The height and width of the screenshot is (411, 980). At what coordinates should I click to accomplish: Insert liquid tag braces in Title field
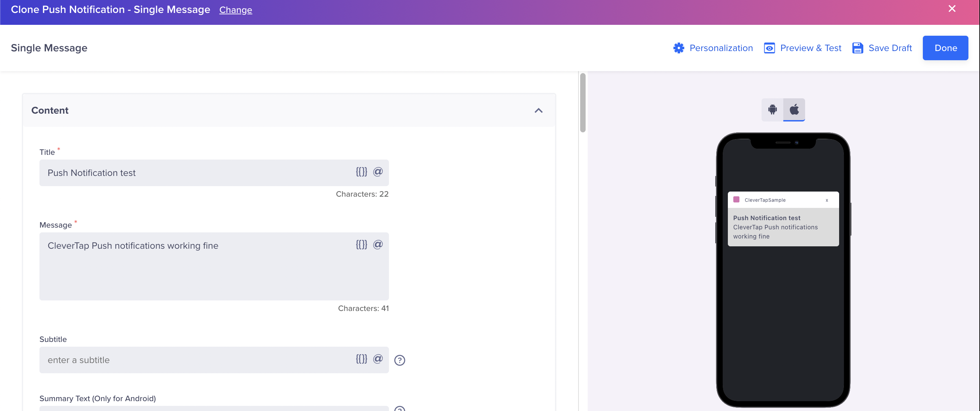361,172
